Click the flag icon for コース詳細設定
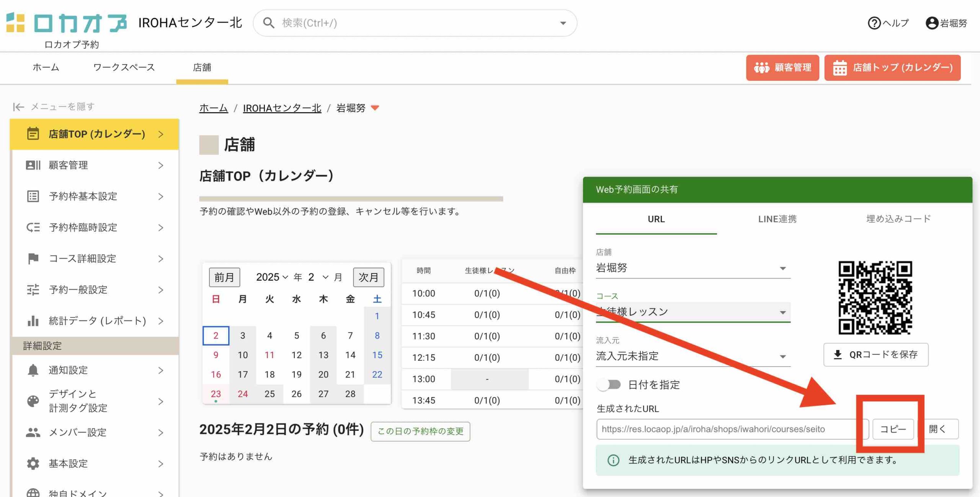The height and width of the screenshot is (497, 980). point(33,258)
